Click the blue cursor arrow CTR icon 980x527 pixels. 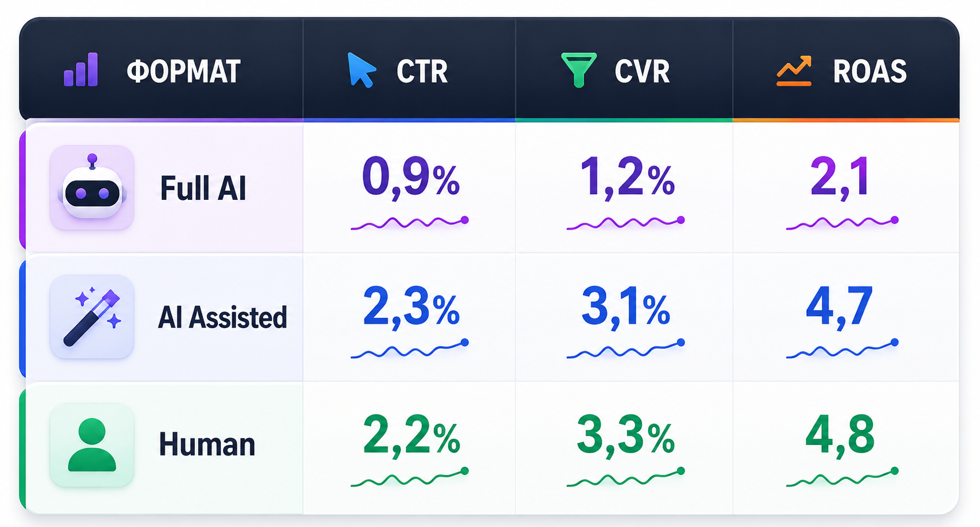362,70
